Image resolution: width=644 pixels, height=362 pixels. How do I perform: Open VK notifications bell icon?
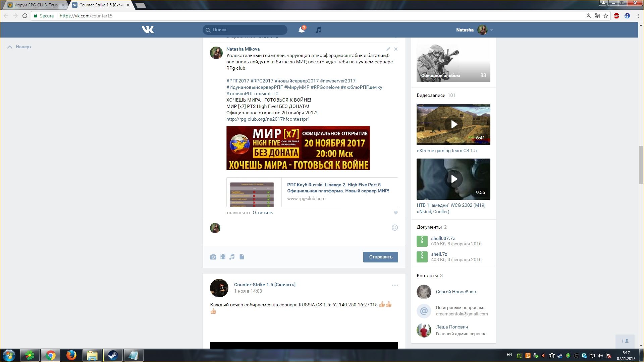pos(301,30)
